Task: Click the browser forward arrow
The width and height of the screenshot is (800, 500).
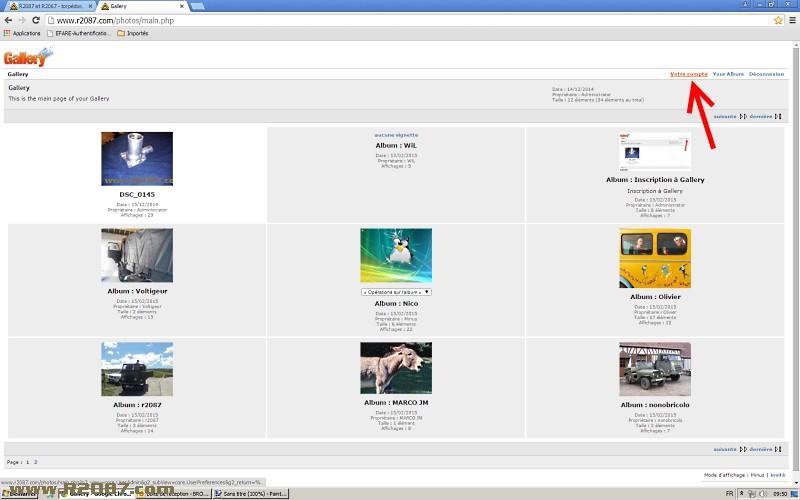Action: [x=22, y=20]
